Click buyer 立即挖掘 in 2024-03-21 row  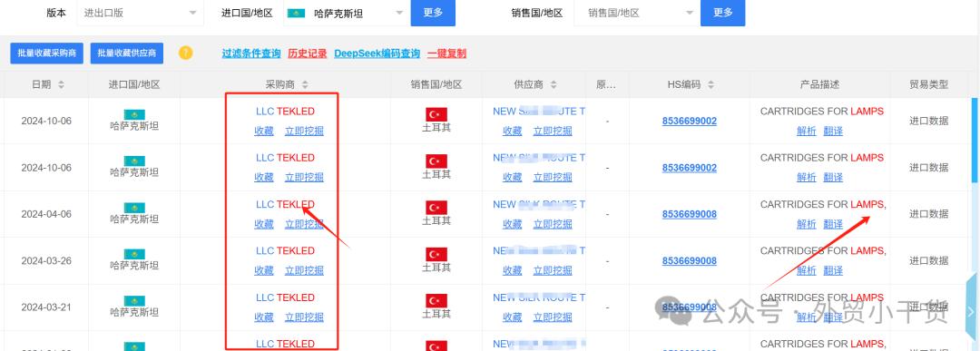point(304,317)
